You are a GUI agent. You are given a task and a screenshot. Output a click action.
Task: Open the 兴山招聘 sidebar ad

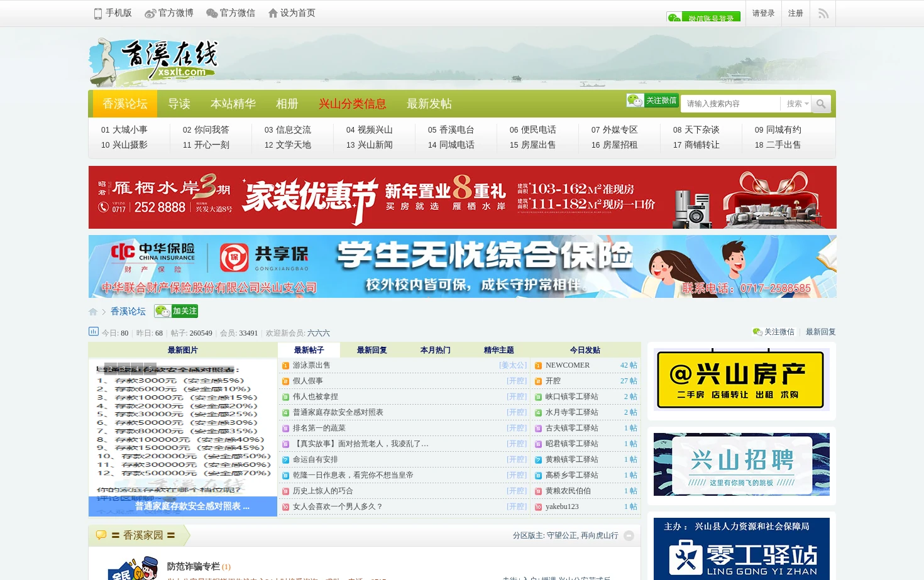742,464
